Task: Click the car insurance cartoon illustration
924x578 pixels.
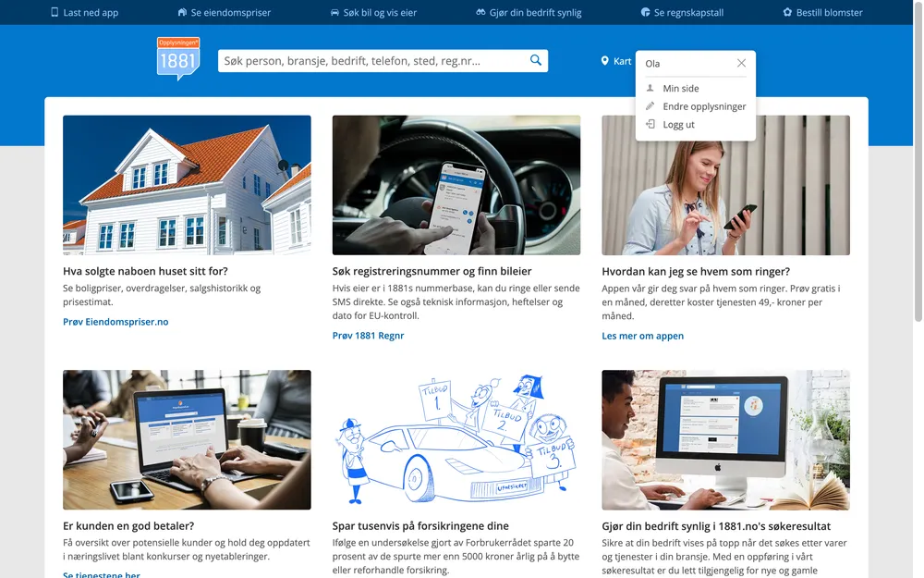Action: coord(456,439)
